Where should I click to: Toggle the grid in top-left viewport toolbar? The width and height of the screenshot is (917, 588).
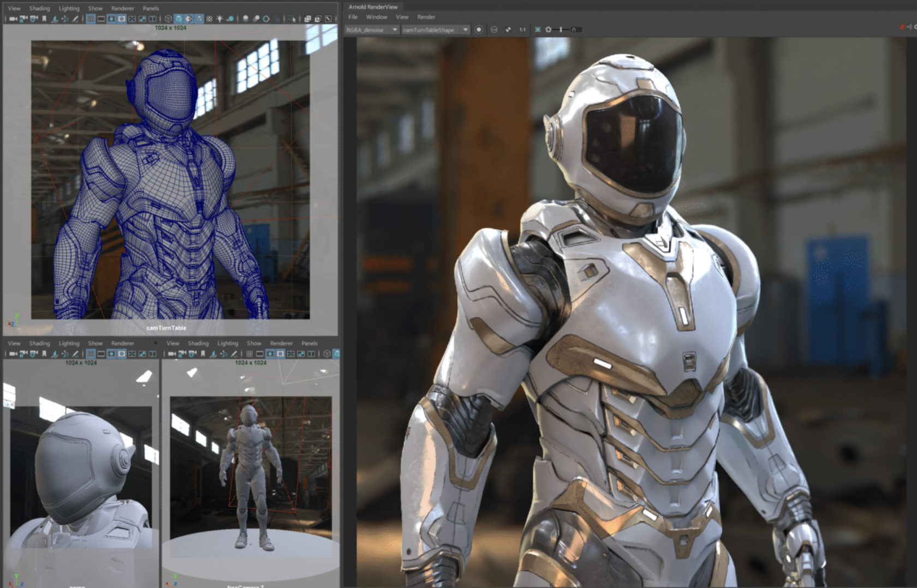tap(91, 19)
